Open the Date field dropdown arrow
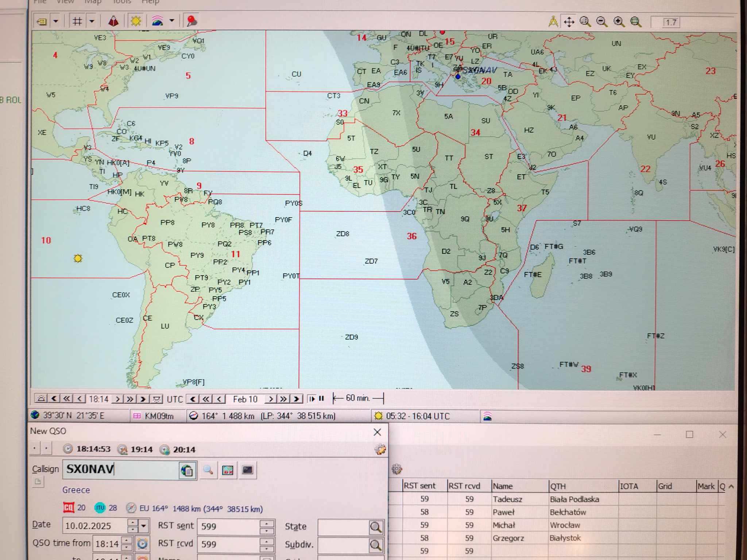This screenshot has width=747, height=560. point(144,526)
